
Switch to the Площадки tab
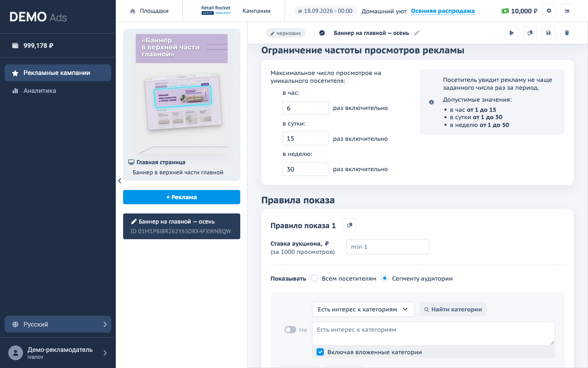tap(149, 11)
